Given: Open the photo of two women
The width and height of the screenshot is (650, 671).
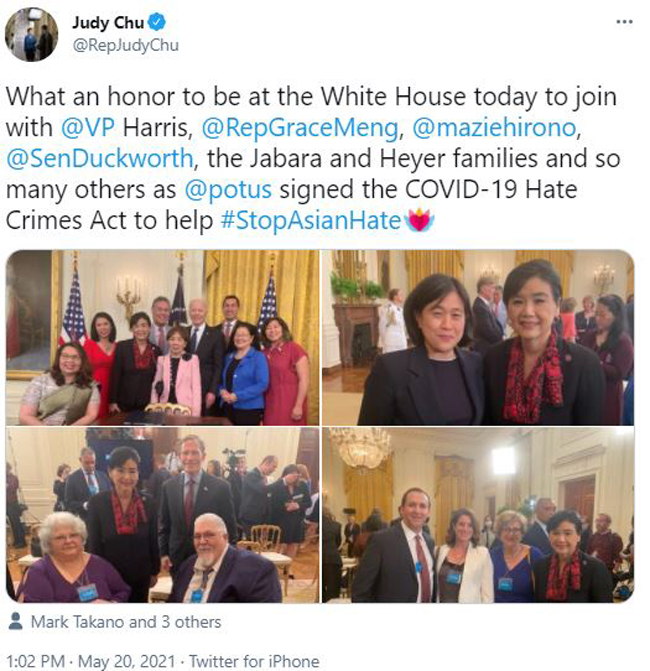Looking at the screenshot, I should pos(478,338).
